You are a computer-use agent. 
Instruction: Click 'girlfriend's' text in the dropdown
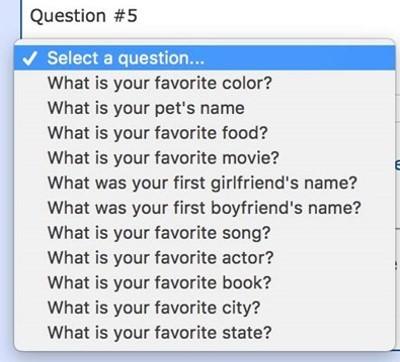point(251,184)
